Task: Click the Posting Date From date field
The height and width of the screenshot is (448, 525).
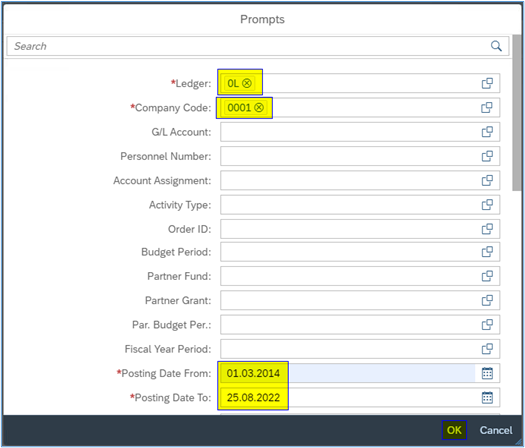Action: pyautogui.click(x=348, y=373)
